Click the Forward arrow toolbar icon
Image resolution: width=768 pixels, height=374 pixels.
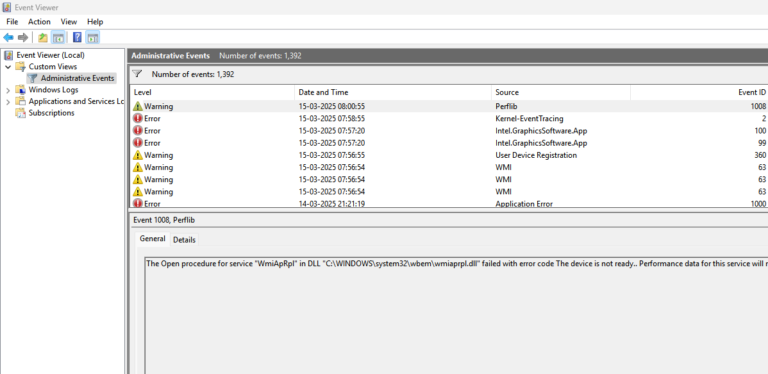point(23,38)
